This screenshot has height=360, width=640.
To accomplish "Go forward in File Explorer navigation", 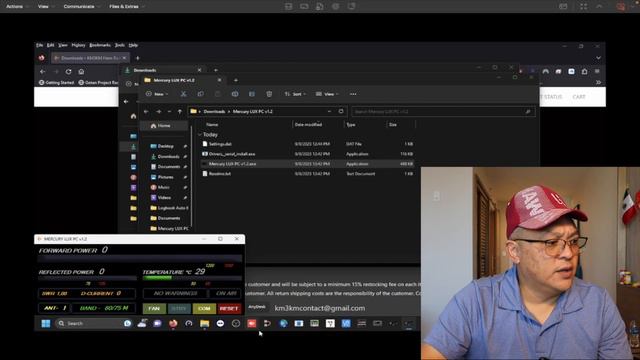I will 158,111.
